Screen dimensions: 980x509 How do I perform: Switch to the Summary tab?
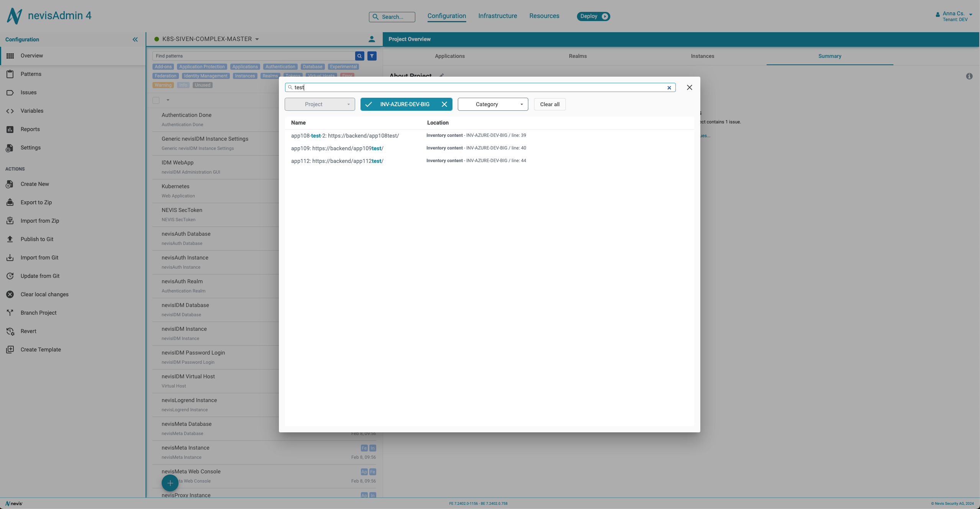[x=830, y=56]
